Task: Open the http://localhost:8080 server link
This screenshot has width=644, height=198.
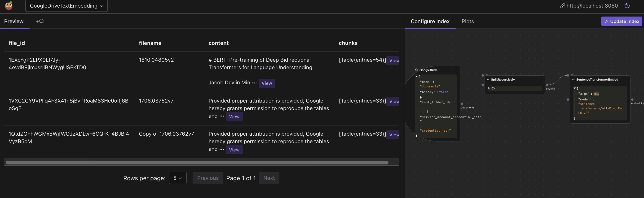Action: coord(592,6)
